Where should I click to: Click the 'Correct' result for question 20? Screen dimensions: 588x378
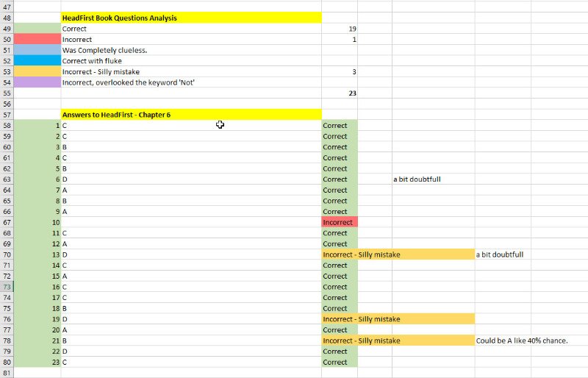click(x=340, y=330)
